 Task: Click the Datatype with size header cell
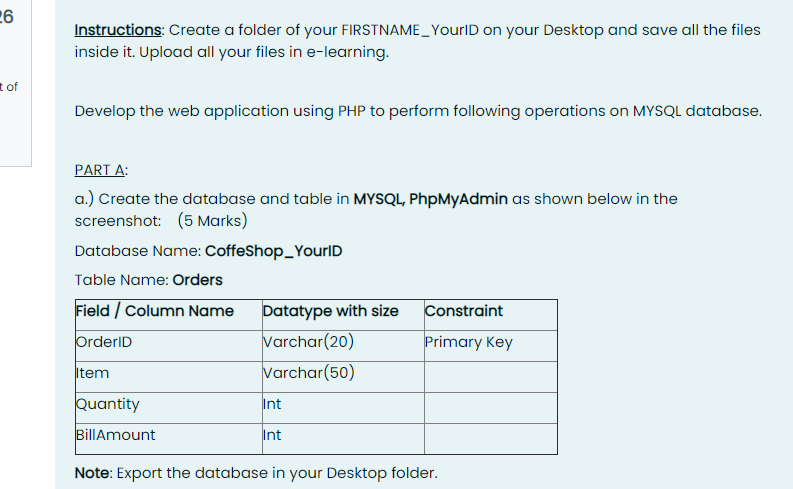343,315
